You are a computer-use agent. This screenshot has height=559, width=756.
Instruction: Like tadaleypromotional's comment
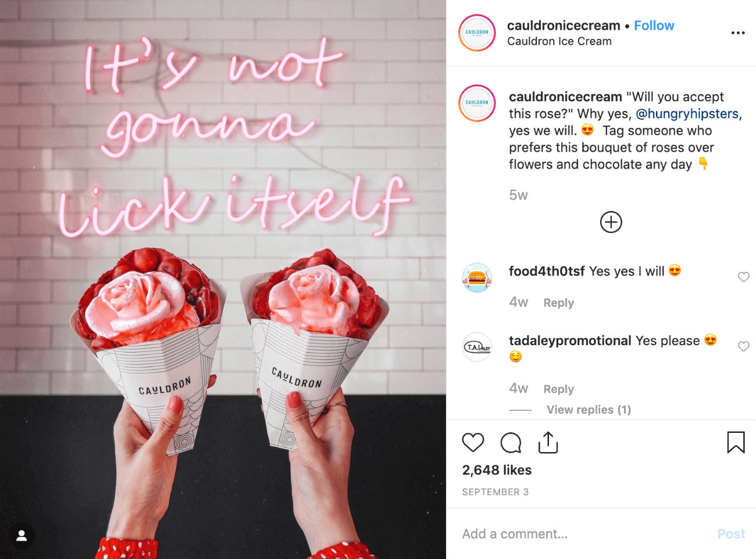743,346
